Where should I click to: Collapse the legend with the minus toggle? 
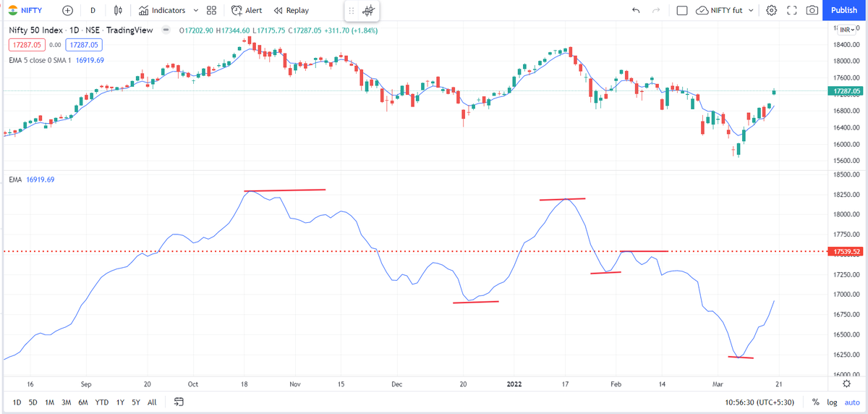[x=167, y=30]
